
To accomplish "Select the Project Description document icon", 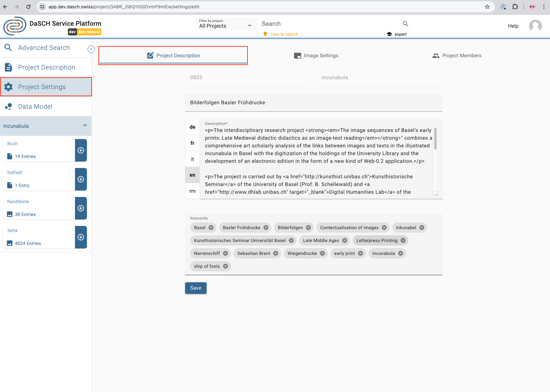I will coord(8,67).
